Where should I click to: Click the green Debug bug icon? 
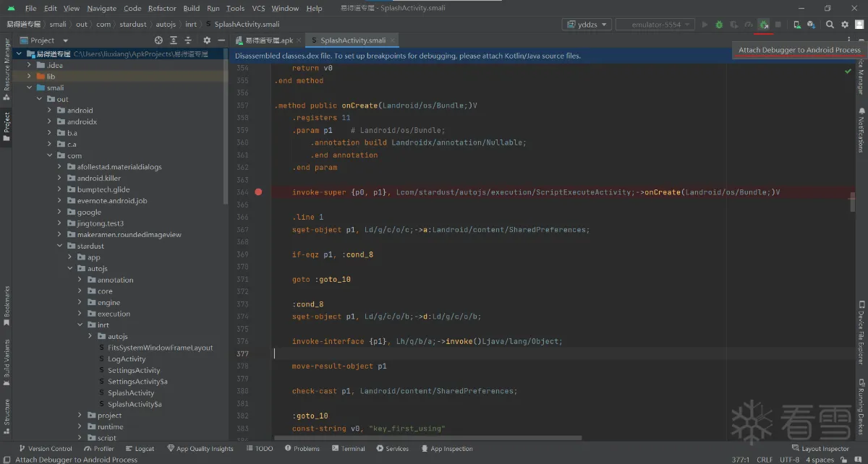(x=719, y=25)
